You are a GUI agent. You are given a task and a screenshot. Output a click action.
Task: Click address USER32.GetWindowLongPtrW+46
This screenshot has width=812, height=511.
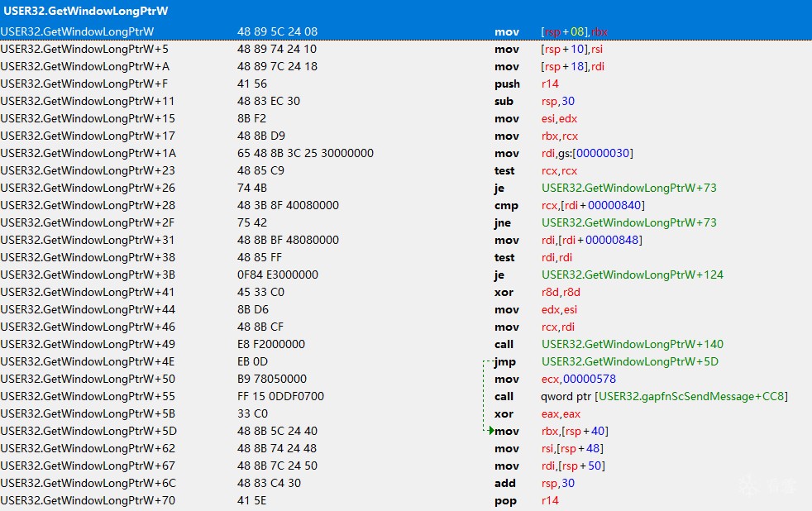[88, 327]
